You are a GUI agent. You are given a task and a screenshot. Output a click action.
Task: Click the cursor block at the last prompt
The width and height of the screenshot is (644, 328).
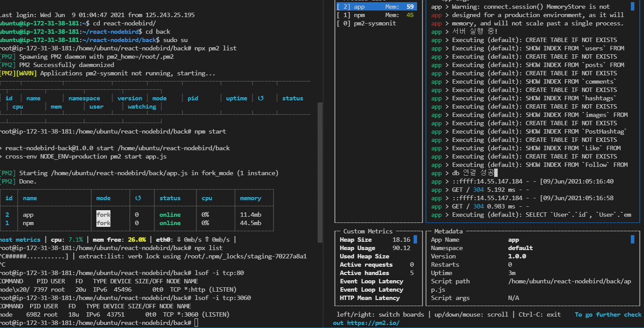pos(196,323)
